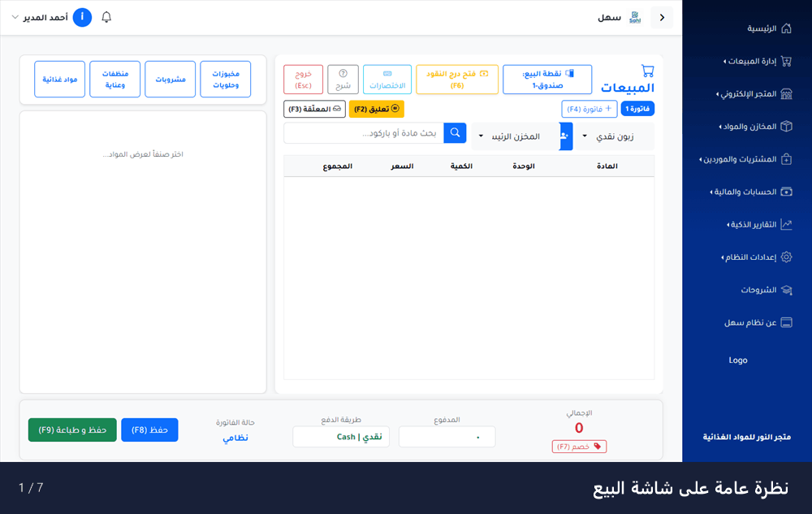The height and width of the screenshot is (514, 812).
Task: Click the blue search magnifier button
Action: [x=455, y=133]
